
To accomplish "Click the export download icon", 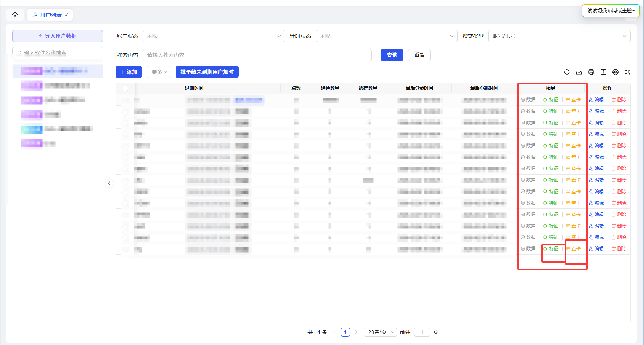I will click(x=579, y=72).
